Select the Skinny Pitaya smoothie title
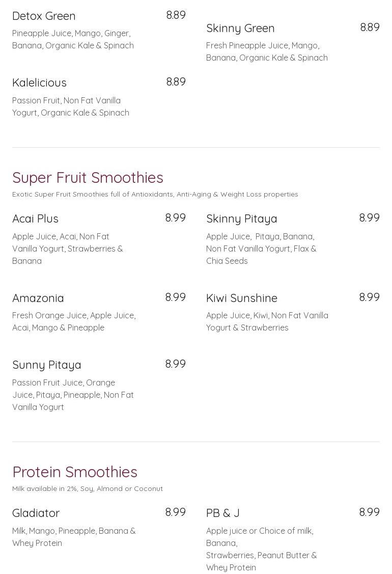 point(241,218)
